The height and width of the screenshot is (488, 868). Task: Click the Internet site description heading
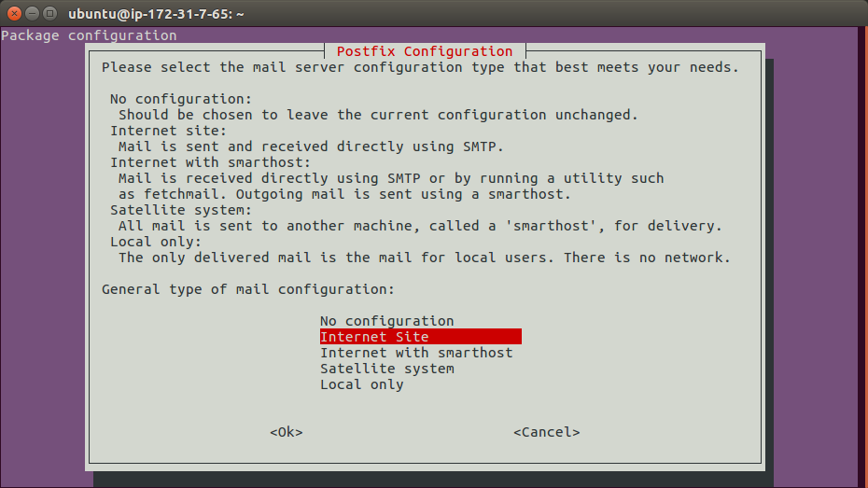coord(168,131)
